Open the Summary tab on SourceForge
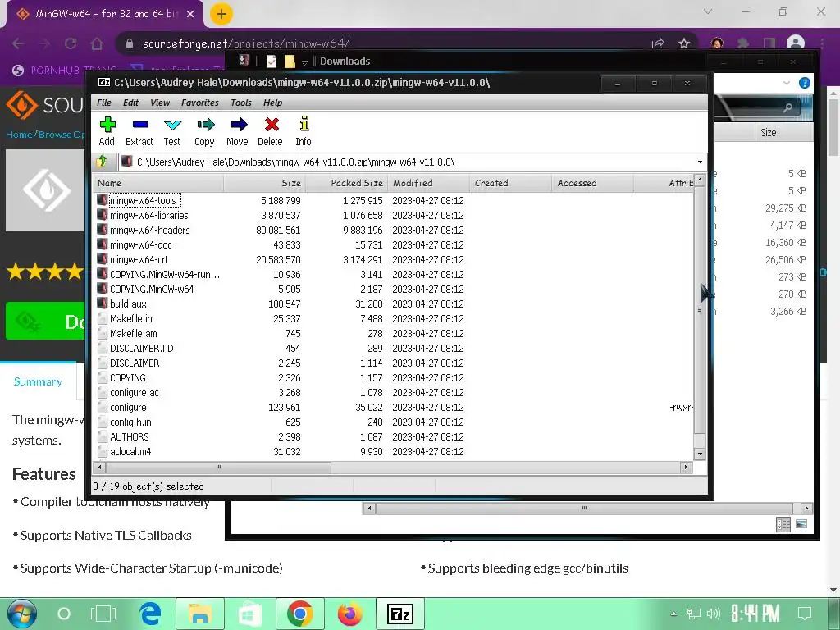The height and width of the screenshot is (630, 840). 38,381
